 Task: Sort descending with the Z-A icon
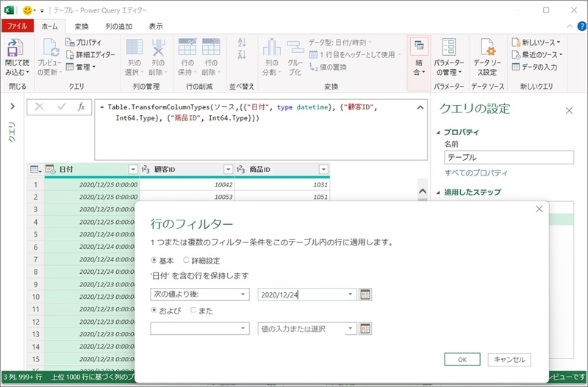242,54
